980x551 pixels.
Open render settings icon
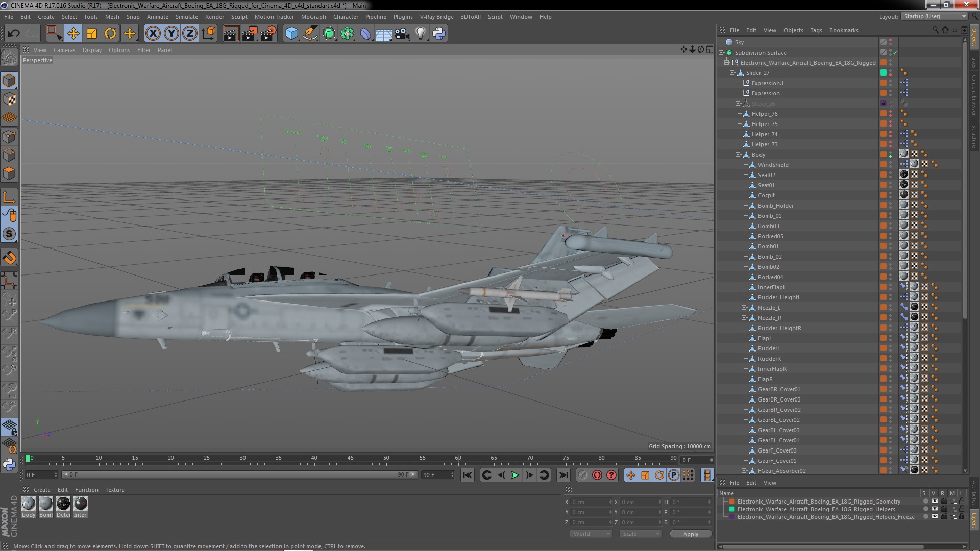(268, 34)
